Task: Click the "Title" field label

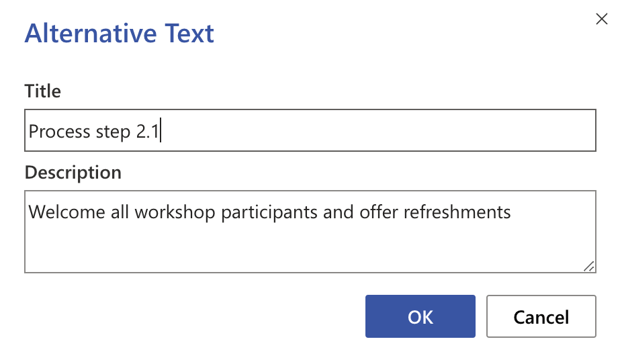Action: (42, 91)
